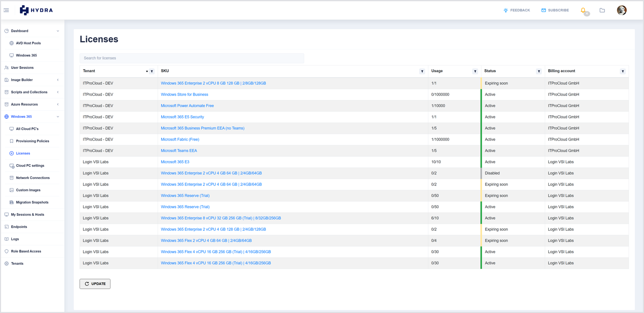Click the Role Based Access shield icon
Viewport: 644px width, 313px height.
coord(7,251)
